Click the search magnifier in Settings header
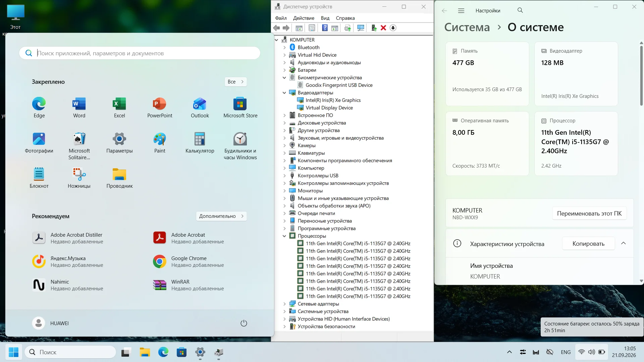644x362 pixels. (520, 10)
